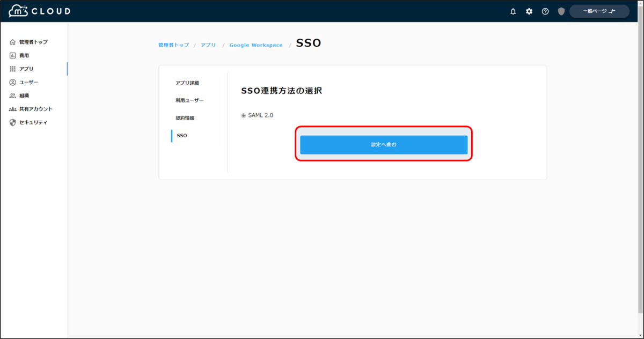The image size is (644, 339).
Task: Open 共有アカウント in sidebar
Action: 36,109
